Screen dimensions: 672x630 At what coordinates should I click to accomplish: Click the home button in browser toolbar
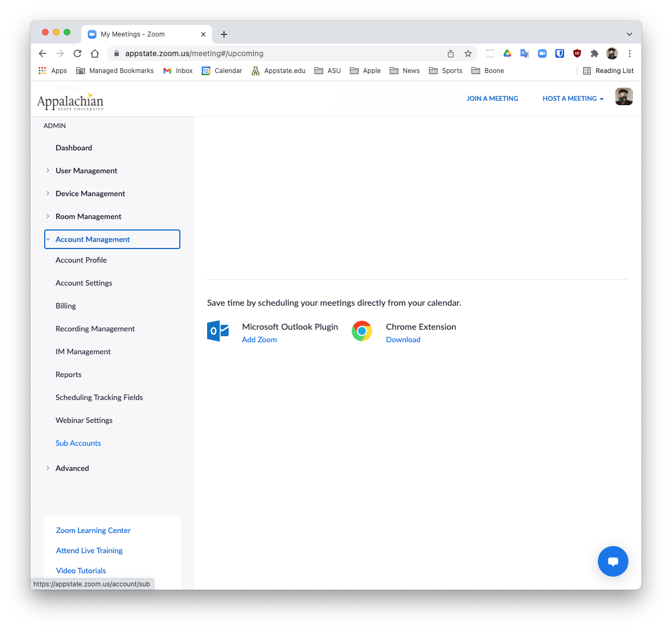click(95, 53)
